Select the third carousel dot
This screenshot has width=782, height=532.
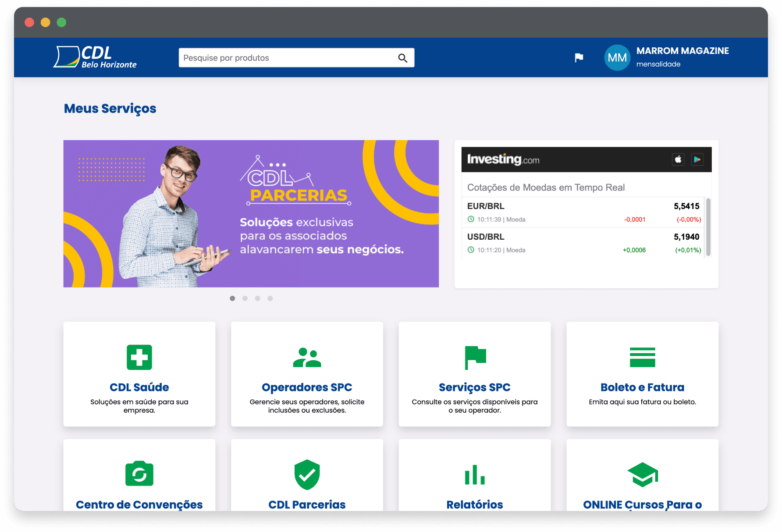tap(258, 298)
